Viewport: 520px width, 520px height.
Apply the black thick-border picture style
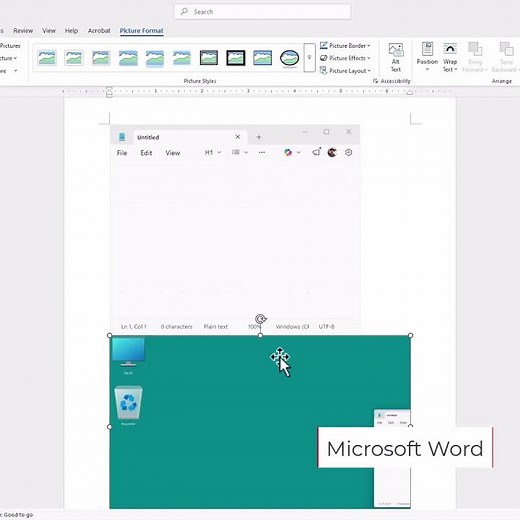(236, 58)
